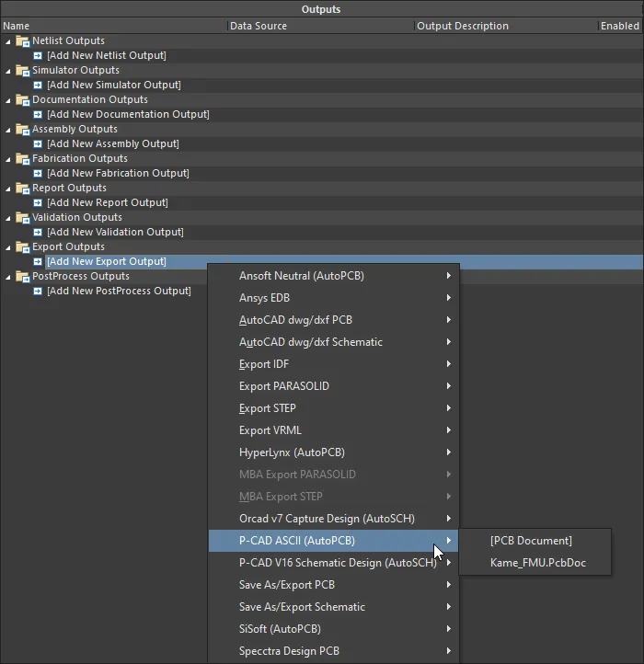
Task: Select the P-CAD ASCII (AutoPCB) entry
Action: coord(333,541)
